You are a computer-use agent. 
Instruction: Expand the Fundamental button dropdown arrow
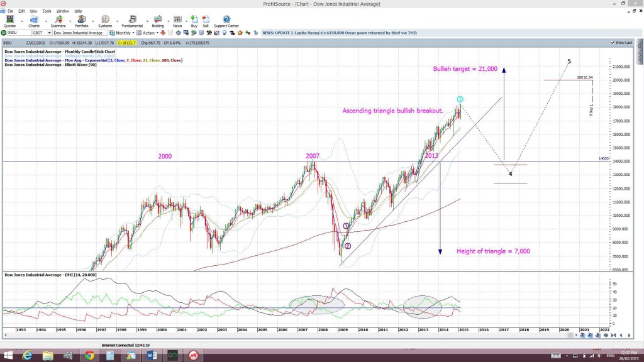pyautogui.click(x=147, y=21)
